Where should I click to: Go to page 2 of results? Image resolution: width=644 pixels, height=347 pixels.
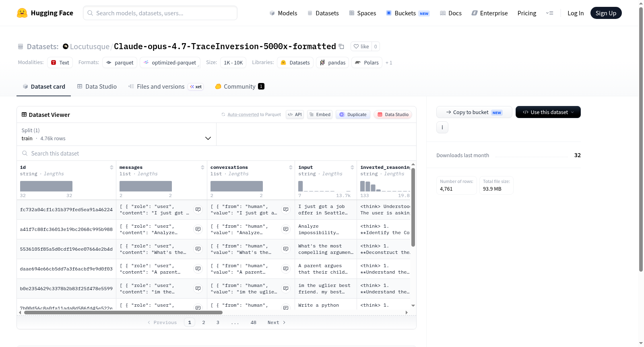(204, 322)
